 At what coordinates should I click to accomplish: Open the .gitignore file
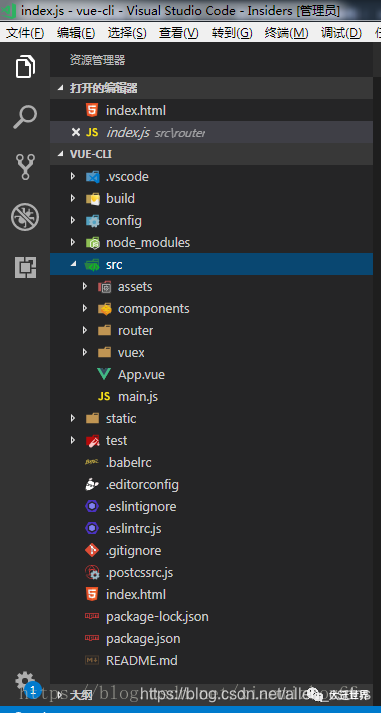tap(211, 550)
